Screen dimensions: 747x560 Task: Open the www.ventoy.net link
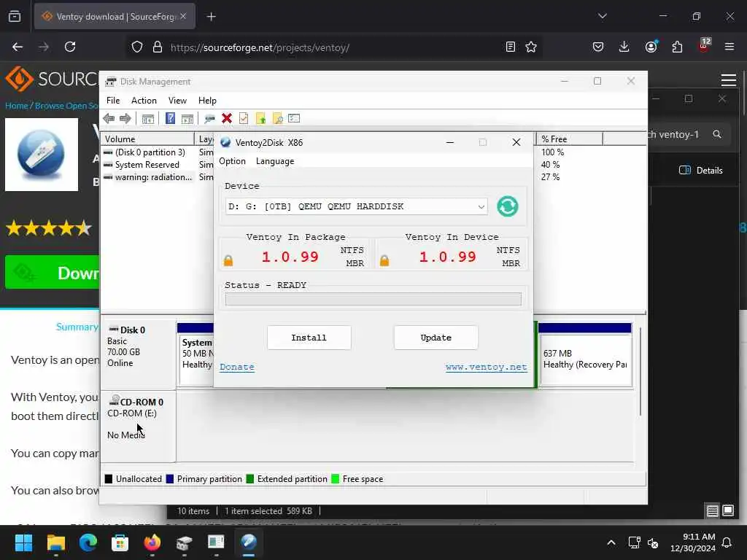[x=486, y=367]
